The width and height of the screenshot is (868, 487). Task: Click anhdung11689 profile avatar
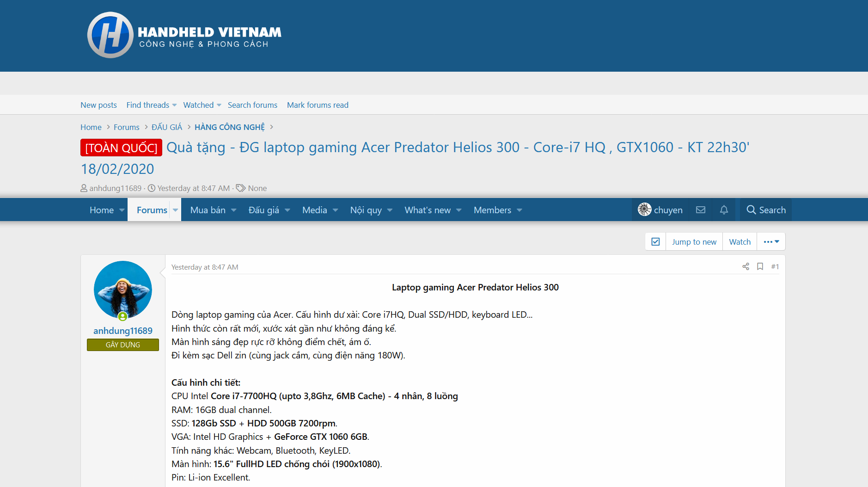coord(123,290)
